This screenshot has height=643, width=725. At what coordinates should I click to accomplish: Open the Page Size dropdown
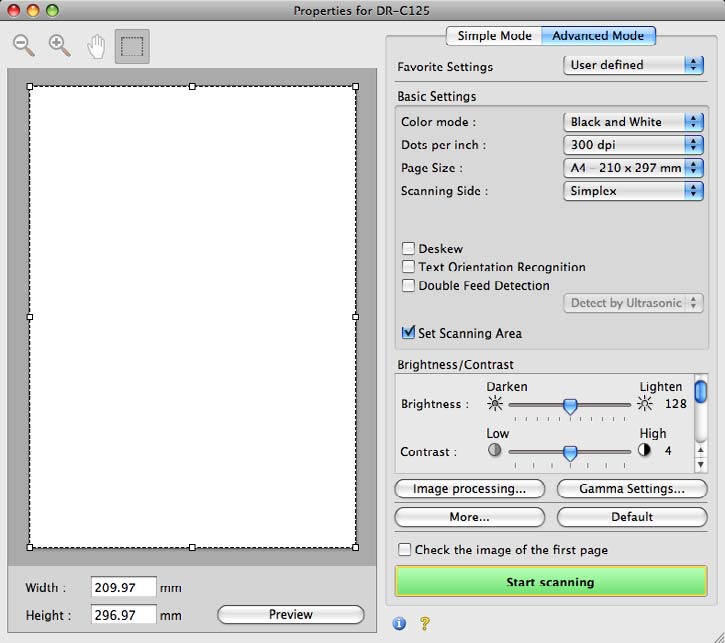click(x=633, y=168)
